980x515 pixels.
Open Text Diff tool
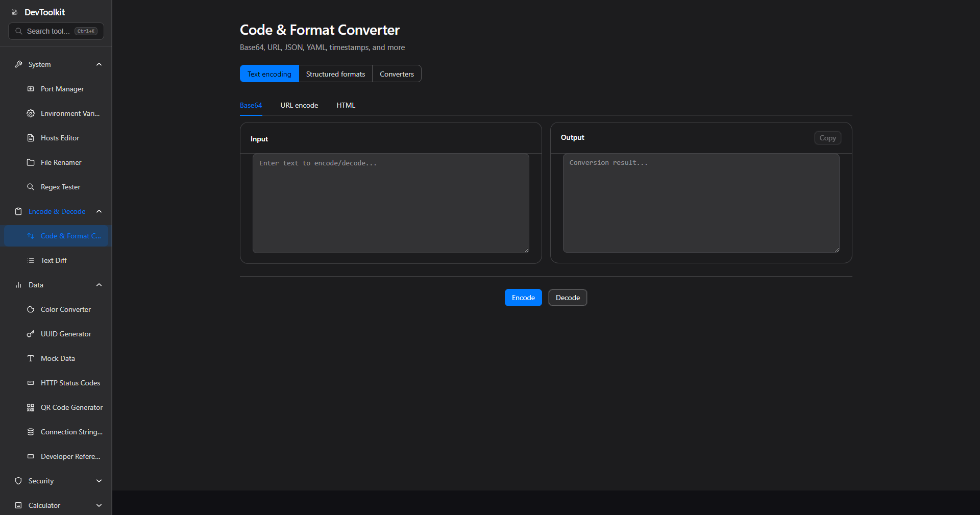[56, 260]
